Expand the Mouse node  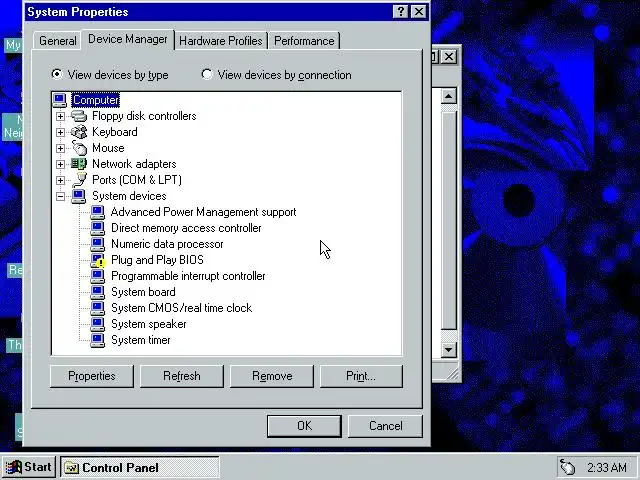[60, 148]
